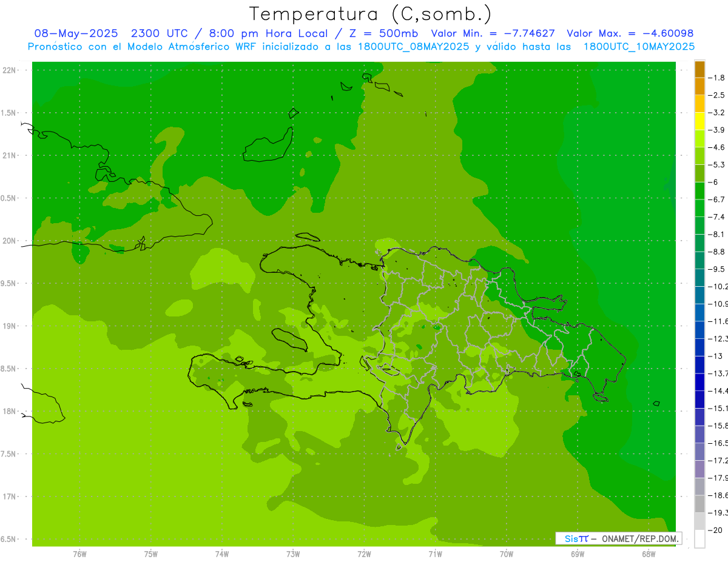
Task: Click the -2.5 colorbar value
Action: coord(717,95)
